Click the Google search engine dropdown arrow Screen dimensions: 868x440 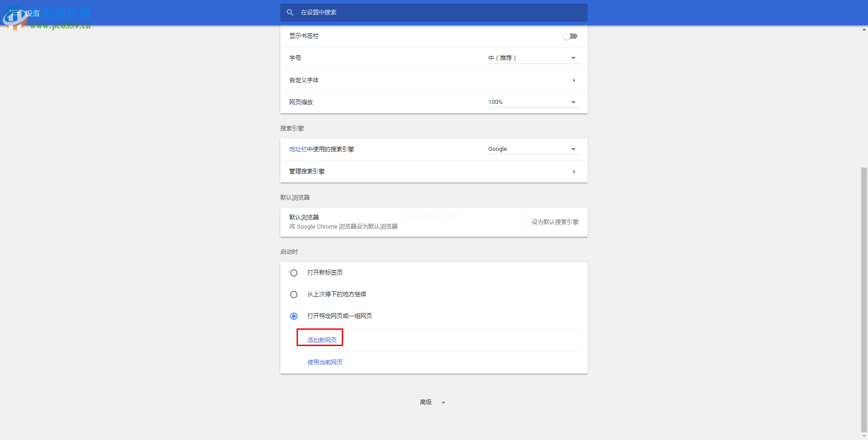point(573,149)
